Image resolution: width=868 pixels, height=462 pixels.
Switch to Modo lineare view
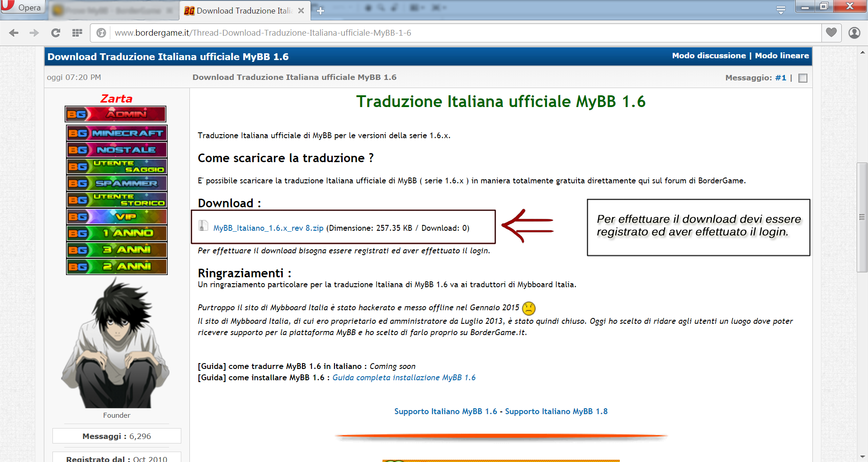pos(782,56)
